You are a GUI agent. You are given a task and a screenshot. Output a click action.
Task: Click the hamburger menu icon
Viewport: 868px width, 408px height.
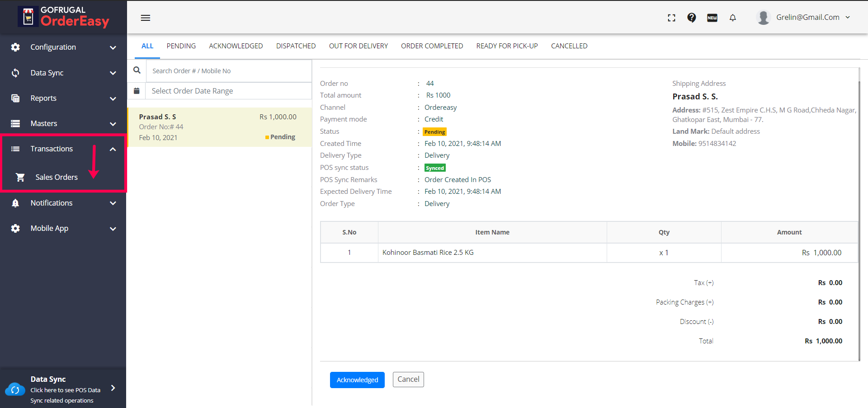pyautogui.click(x=145, y=18)
